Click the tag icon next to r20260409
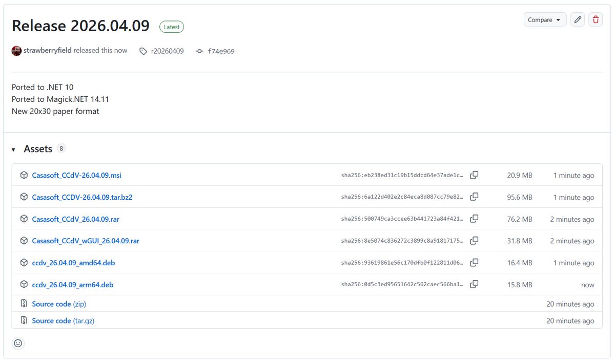This screenshot has height=364, width=615. [x=143, y=51]
